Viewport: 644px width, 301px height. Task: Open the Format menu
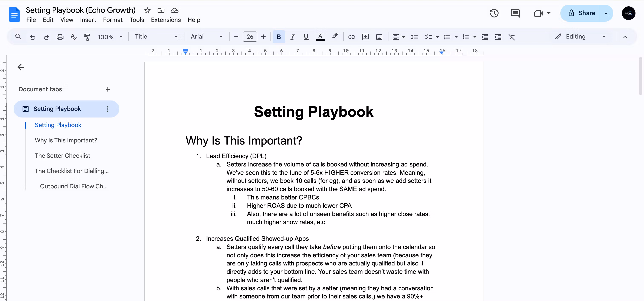113,20
